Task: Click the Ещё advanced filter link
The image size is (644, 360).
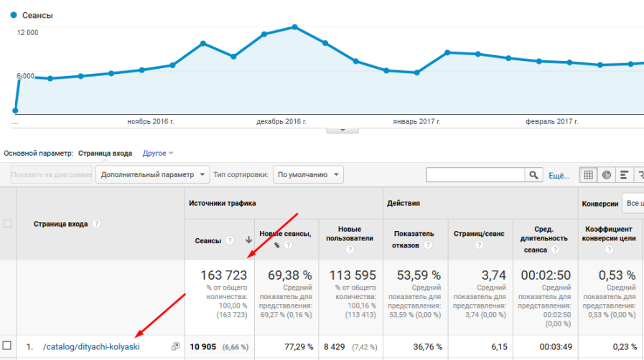Action: click(x=559, y=175)
